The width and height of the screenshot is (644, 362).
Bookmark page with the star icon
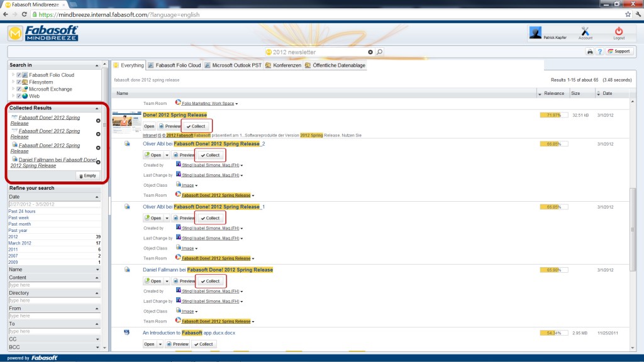[628, 14]
